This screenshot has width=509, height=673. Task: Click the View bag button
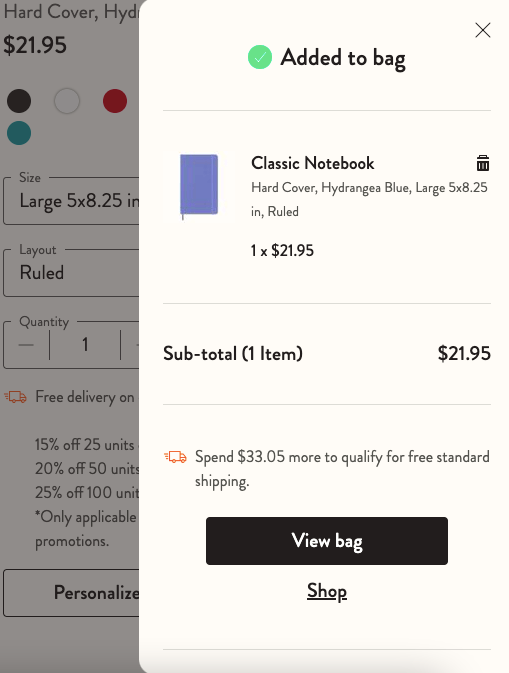(327, 541)
